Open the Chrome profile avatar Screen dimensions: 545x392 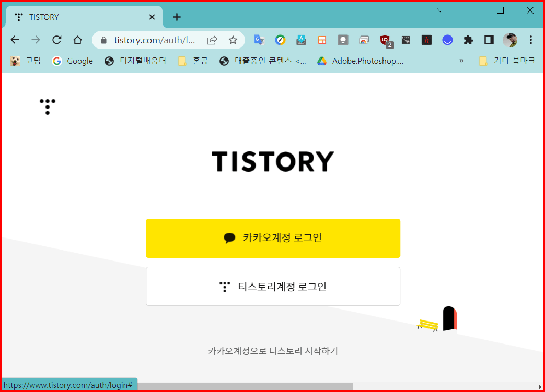510,40
